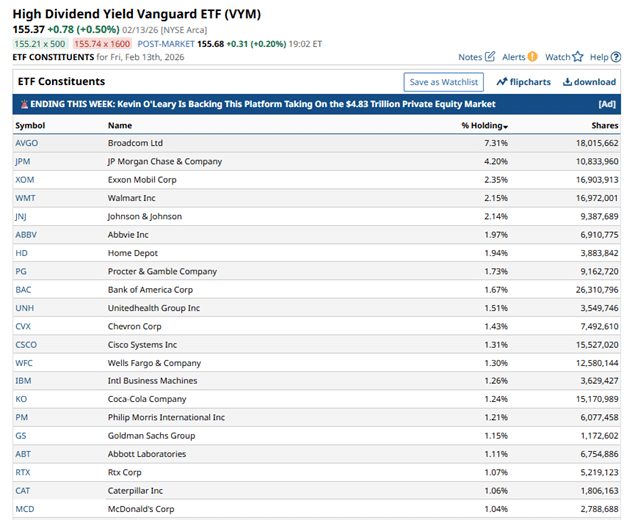The width and height of the screenshot is (624, 520).
Task: Open the RTX symbol link
Action: point(23,472)
